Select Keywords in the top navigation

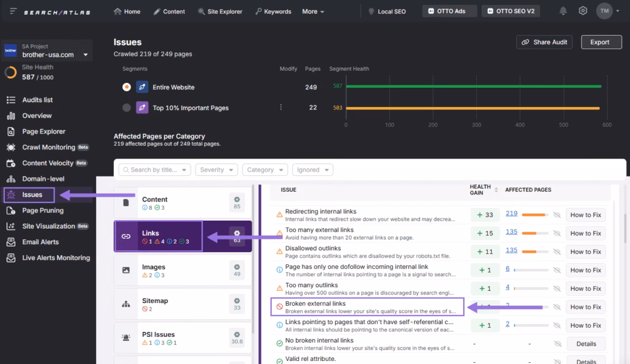pyautogui.click(x=273, y=10)
